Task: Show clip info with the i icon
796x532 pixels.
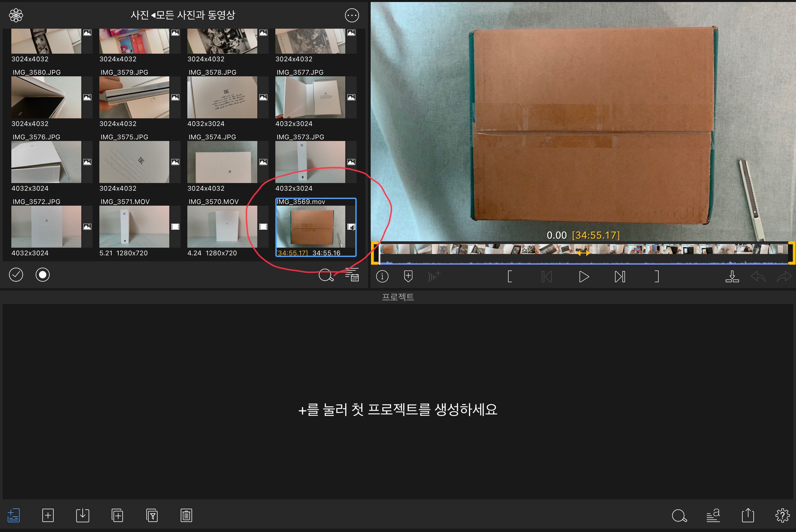Action: [x=382, y=276]
